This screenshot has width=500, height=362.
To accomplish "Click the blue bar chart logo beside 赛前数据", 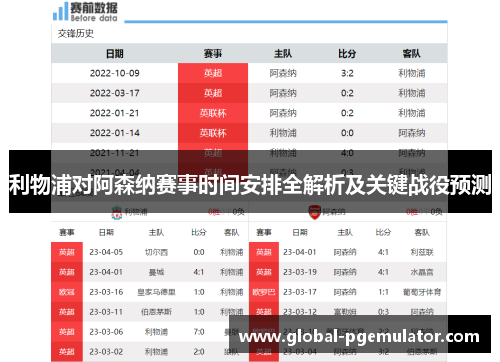I will [x=61, y=12].
